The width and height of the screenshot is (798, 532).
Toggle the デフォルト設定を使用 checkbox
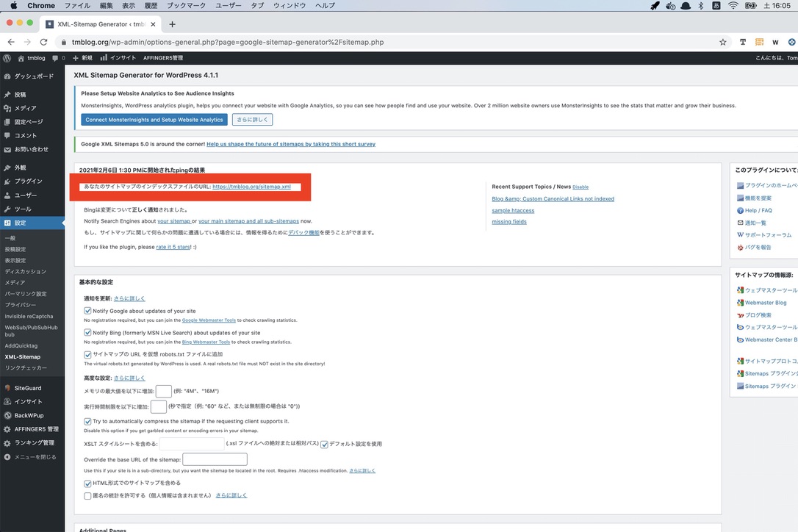(x=324, y=444)
